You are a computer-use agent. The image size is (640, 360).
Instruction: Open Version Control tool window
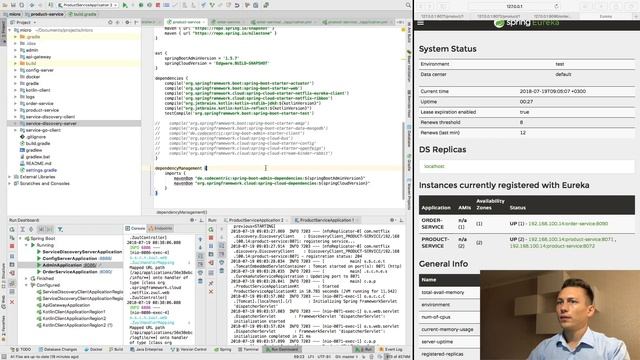(x=189, y=350)
